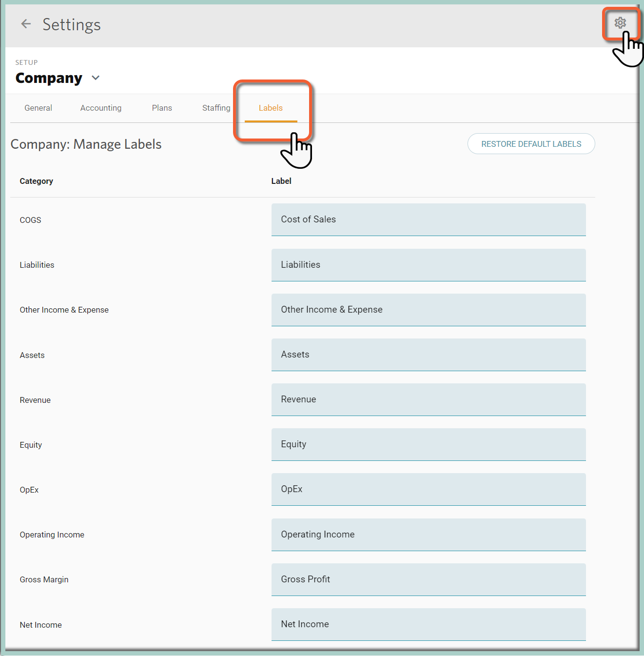The width and height of the screenshot is (644, 656).
Task: Click the OpEx label input
Action: [429, 489]
